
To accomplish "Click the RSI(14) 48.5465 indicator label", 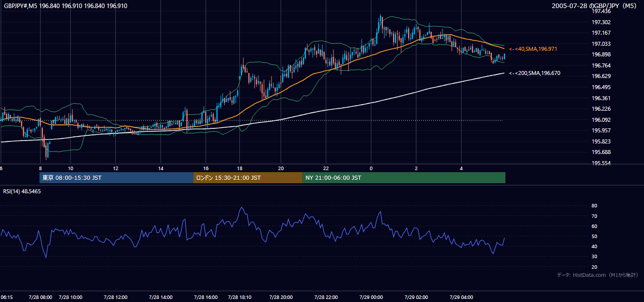I will pos(22,191).
